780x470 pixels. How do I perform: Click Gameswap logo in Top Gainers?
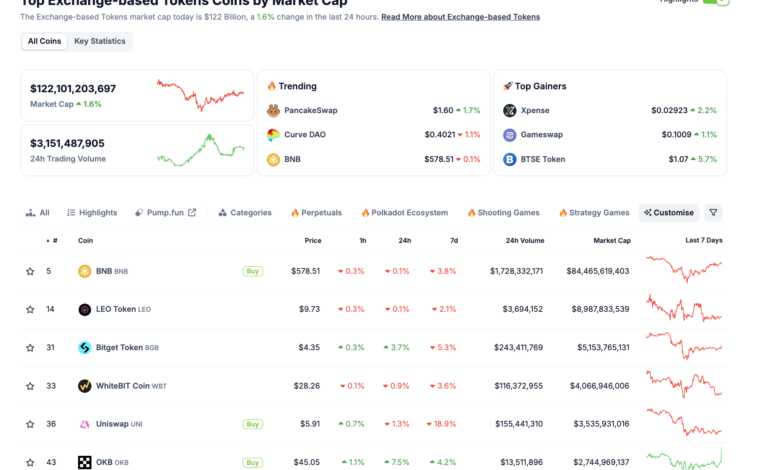(x=509, y=135)
